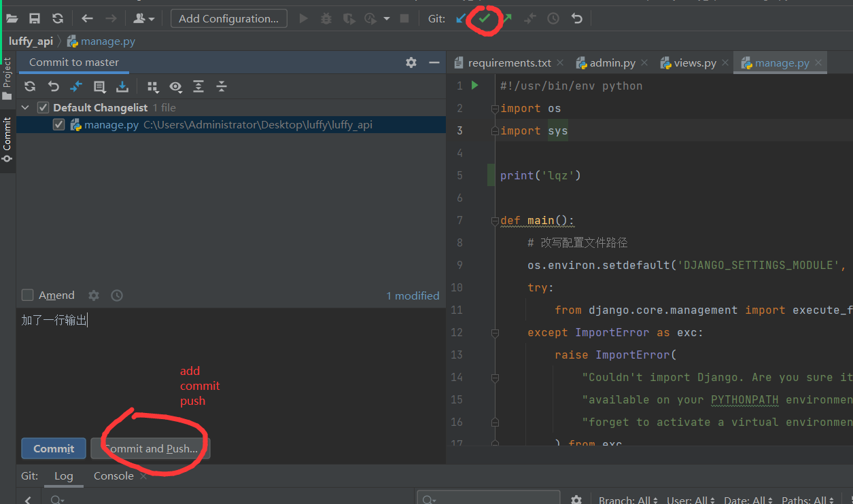The image size is (853, 504).
Task: Open the requirements.txt editor tab
Action: coord(509,62)
